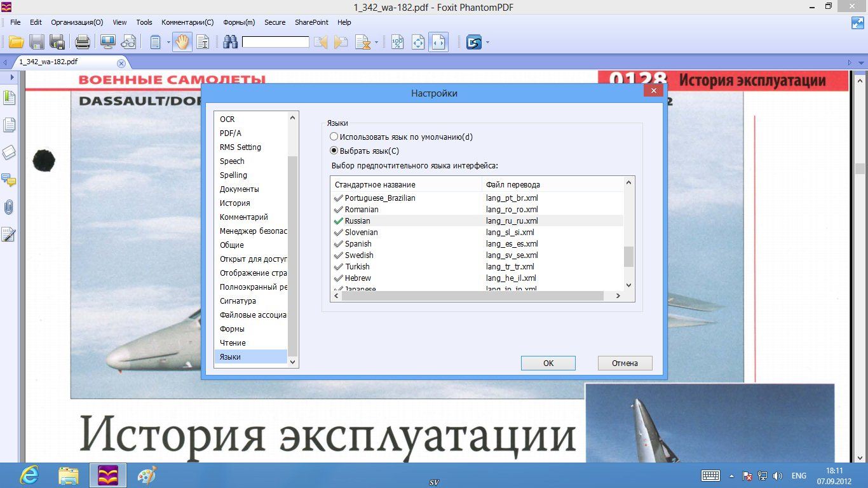
Task: Click the binoculars search icon
Action: pos(230,43)
